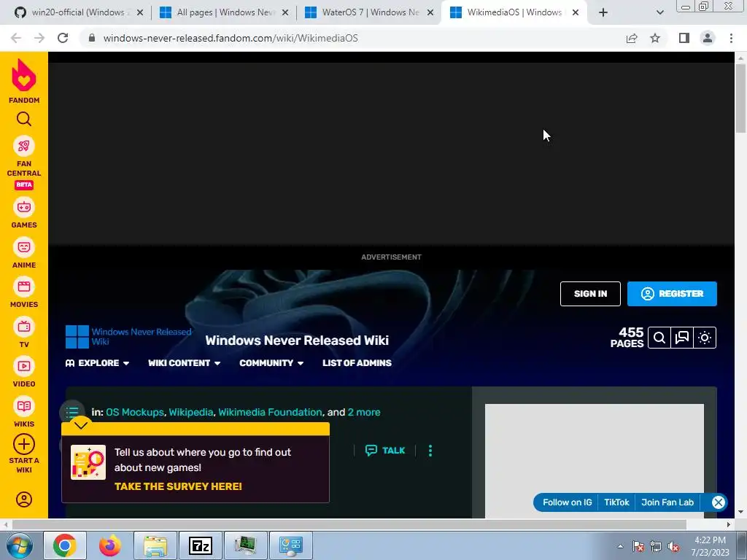Open Firefox from the taskbar
Viewport: 747px width, 560px height.
109,545
